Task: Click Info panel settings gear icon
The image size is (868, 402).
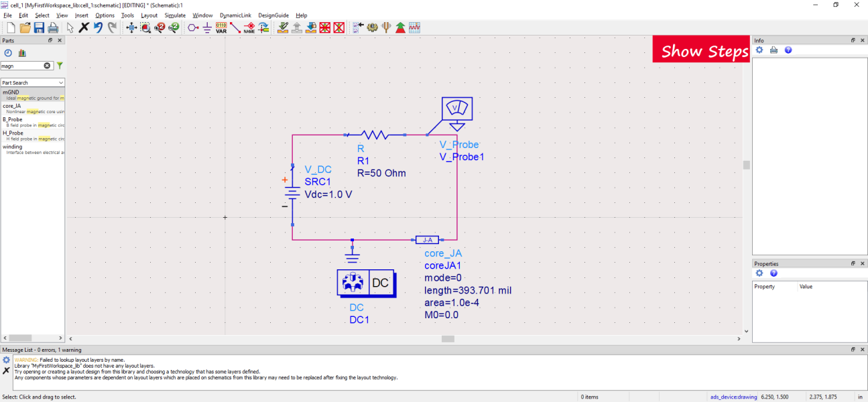Action: point(759,50)
